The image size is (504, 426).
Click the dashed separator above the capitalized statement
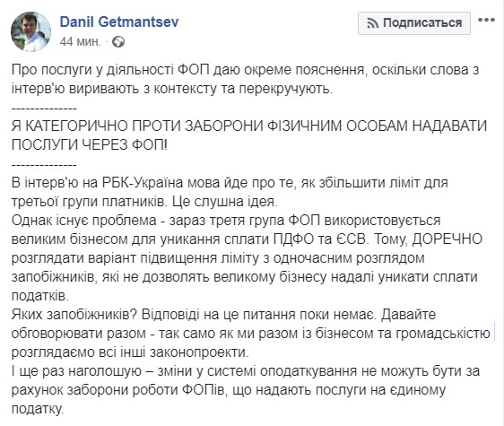(x=44, y=109)
